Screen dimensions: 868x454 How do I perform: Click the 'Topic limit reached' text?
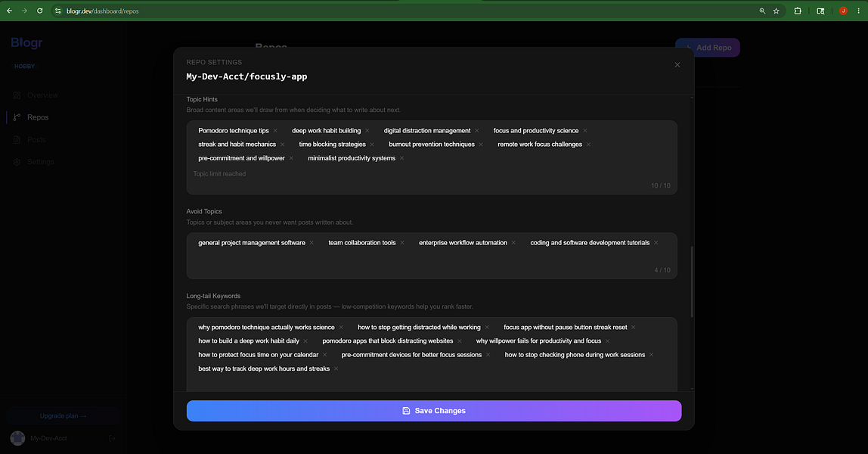coord(220,174)
